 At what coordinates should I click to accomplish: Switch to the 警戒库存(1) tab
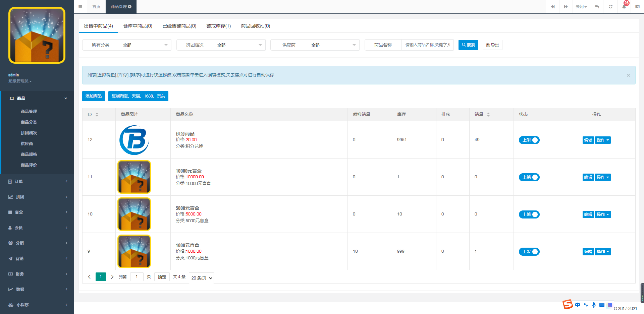218,26
